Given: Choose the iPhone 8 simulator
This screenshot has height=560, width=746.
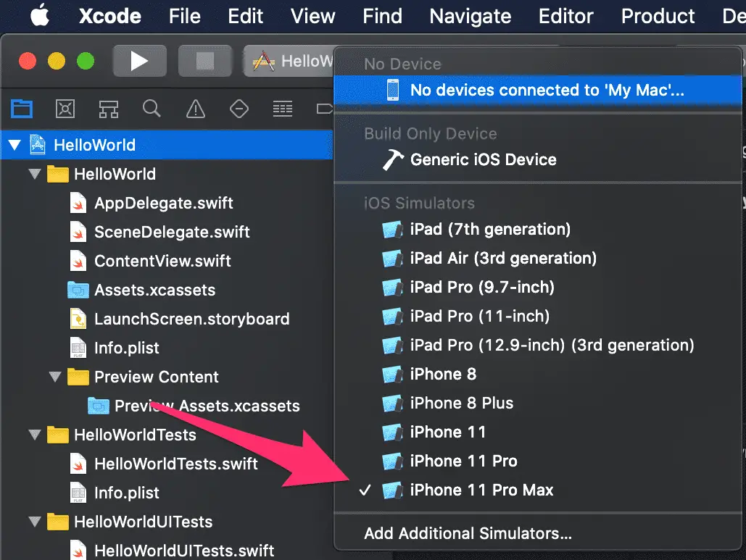Looking at the screenshot, I should 538,375.
